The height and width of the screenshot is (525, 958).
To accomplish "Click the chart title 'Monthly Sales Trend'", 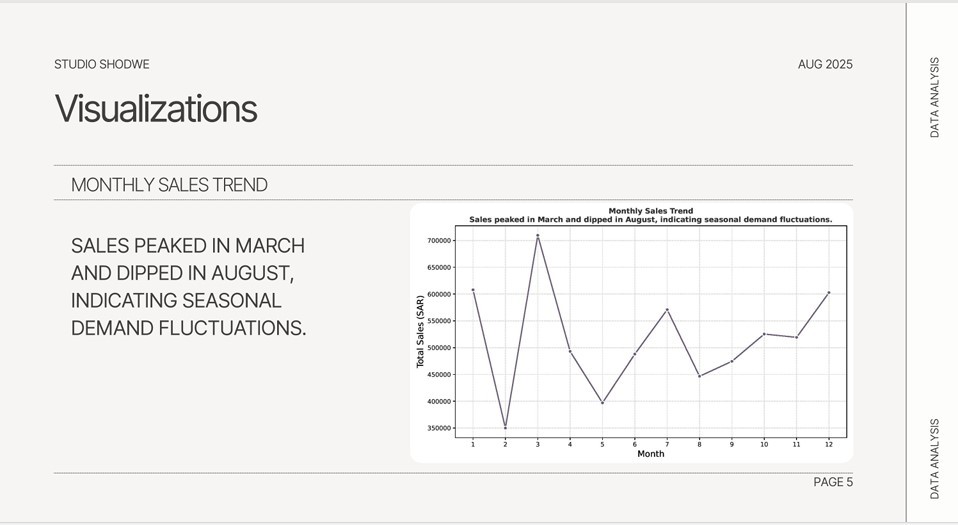I will tap(651, 211).
